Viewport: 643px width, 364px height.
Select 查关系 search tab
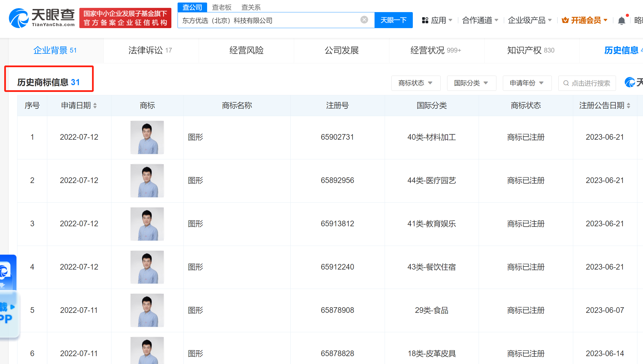[x=251, y=7]
